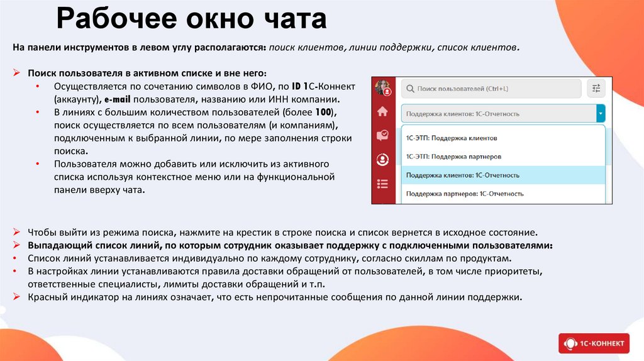Go to the Home icon in red sidebar
644x361 pixels.
pyautogui.click(x=382, y=111)
